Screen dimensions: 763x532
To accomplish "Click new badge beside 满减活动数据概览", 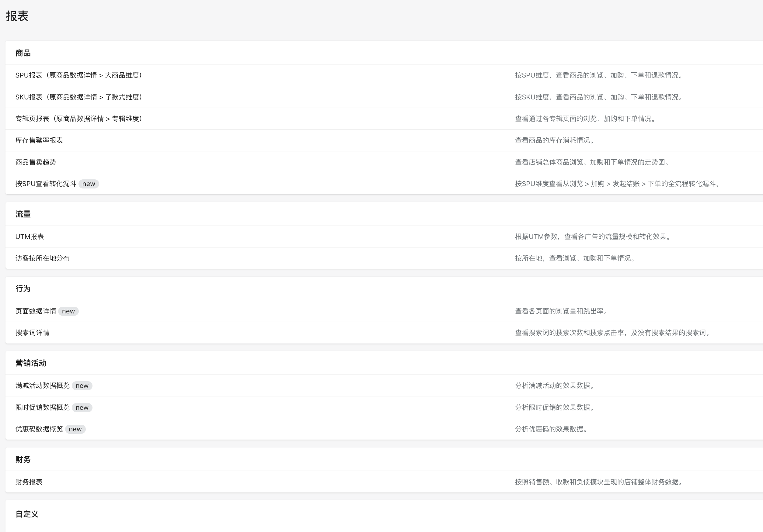I will (82, 386).
